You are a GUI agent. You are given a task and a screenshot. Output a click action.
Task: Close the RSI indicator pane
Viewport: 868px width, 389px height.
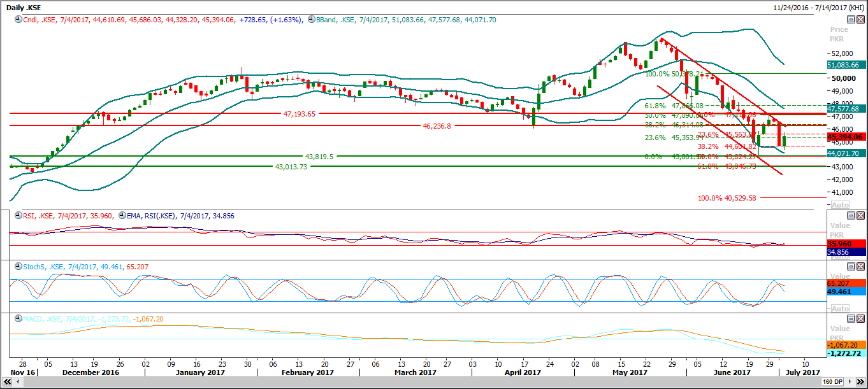[x=860, y=216]
